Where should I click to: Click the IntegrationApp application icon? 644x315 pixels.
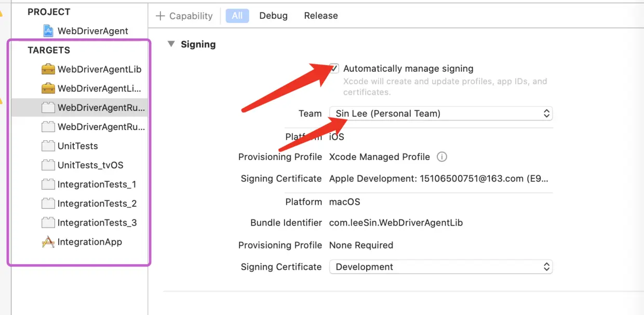click(x=48, y=242)
